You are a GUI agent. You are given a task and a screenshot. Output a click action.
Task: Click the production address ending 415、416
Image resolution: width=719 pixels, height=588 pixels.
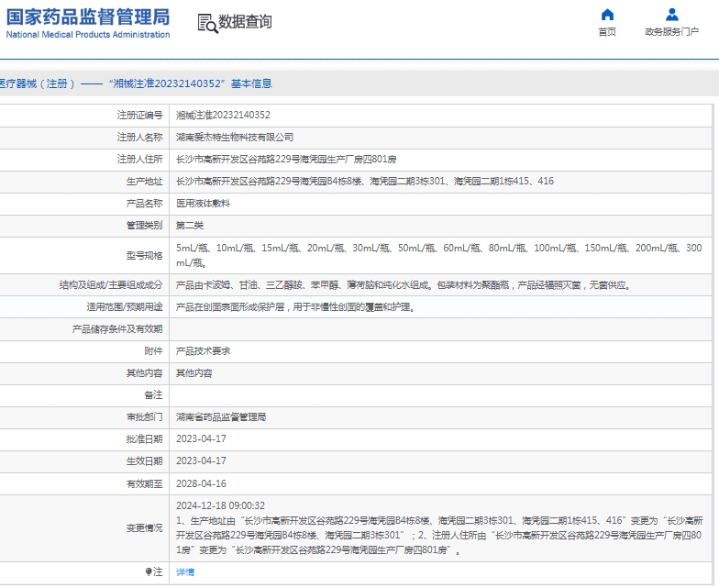(365, 182)
